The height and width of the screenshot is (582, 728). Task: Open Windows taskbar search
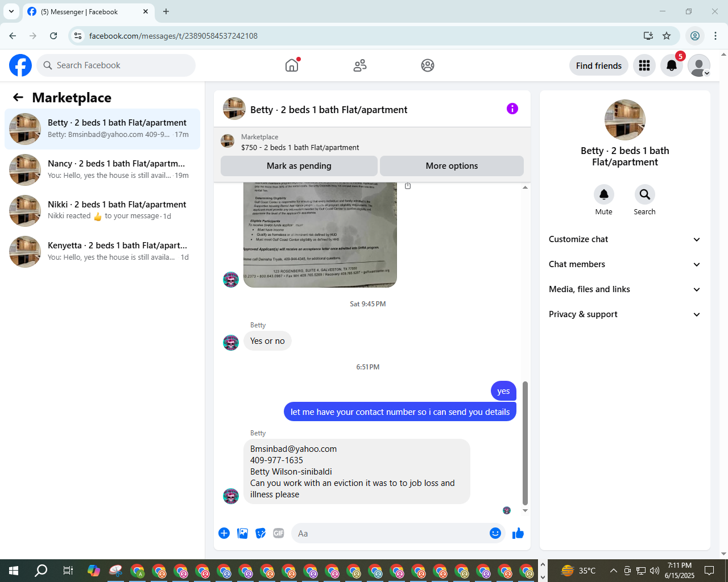pos(41,571)
